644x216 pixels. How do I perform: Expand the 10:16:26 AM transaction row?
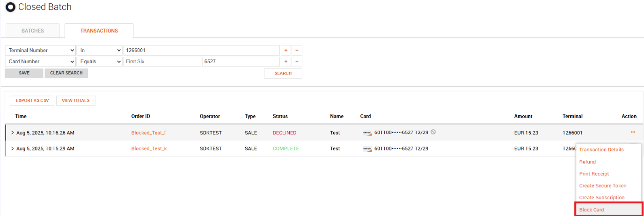[x=13, y=133]
